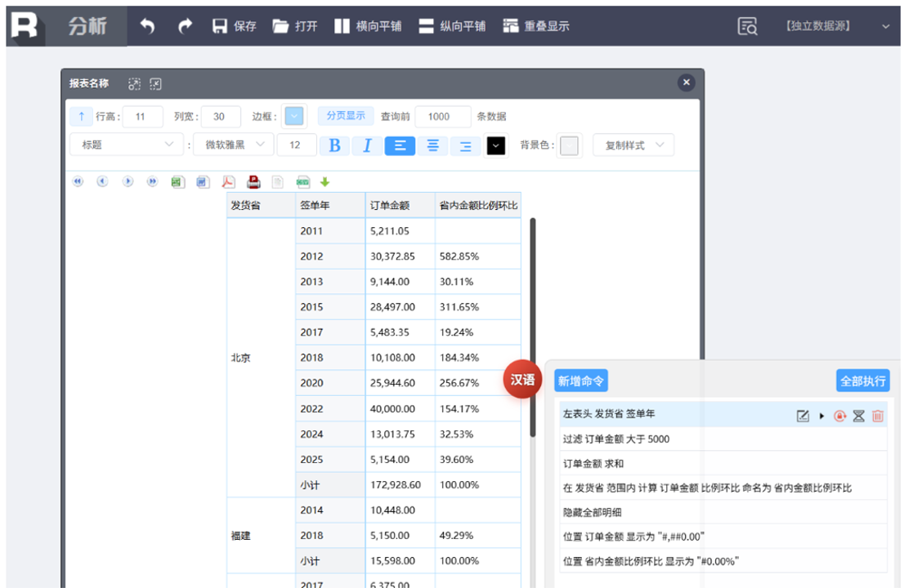Screen dimensions: 904x588
Task: Click the red lock-refresh icon on 左表头 row
Action: 840,416
